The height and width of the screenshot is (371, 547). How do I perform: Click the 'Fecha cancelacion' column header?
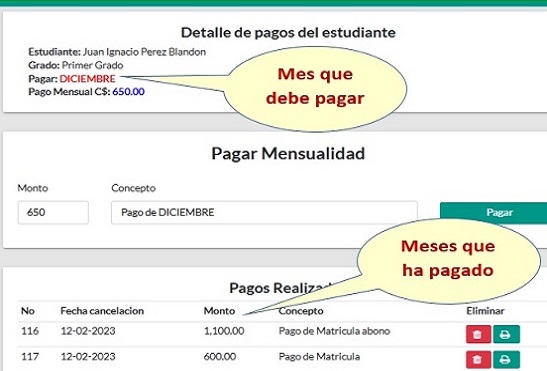[102, 311]
